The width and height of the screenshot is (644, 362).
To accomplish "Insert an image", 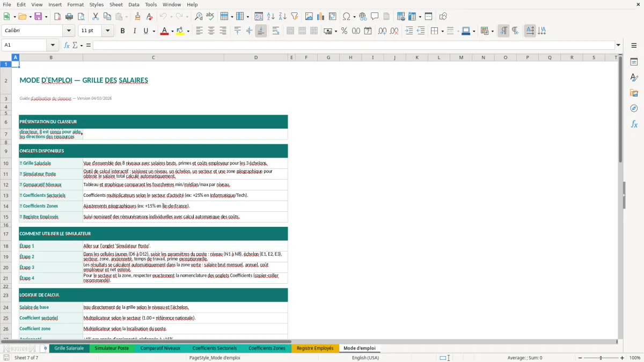I will pyautogui.click(x=310, y=17).
